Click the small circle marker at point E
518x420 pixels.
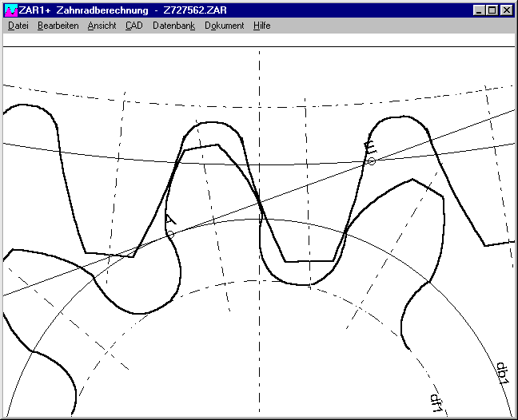[x=371, y=161]
